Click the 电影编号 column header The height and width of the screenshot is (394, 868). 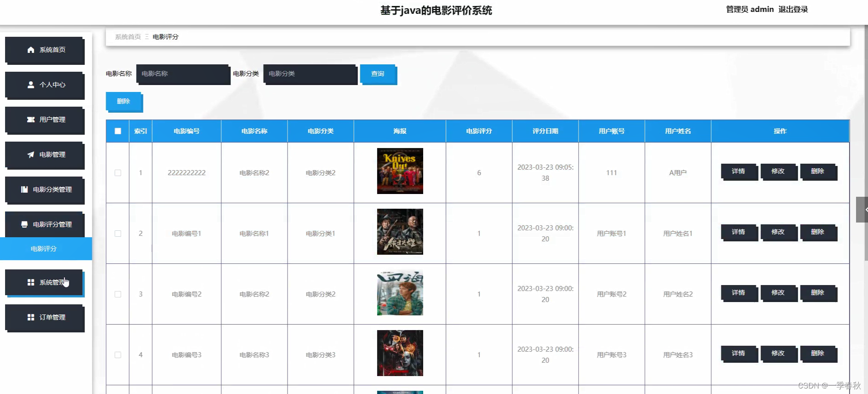(x=187, y=131)
